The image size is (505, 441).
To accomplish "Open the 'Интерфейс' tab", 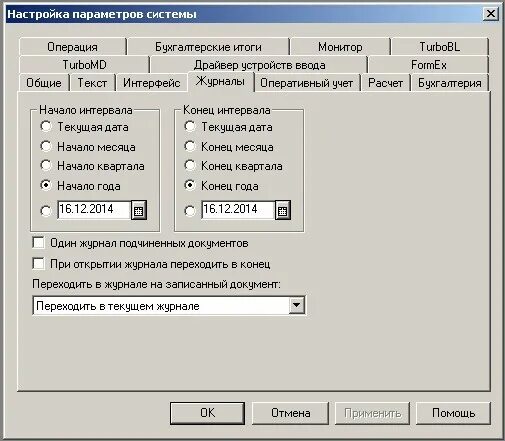I will pos(152,83).
